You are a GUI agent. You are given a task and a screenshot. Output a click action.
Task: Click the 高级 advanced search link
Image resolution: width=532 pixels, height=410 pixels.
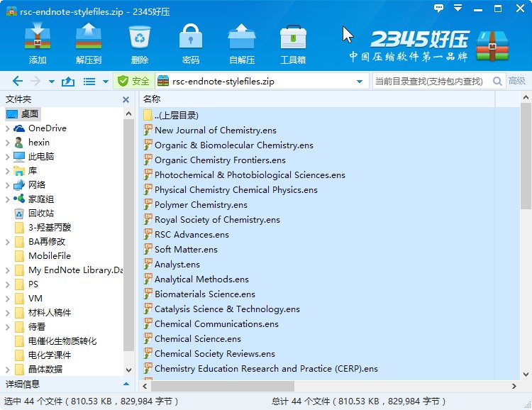point(517,81)
